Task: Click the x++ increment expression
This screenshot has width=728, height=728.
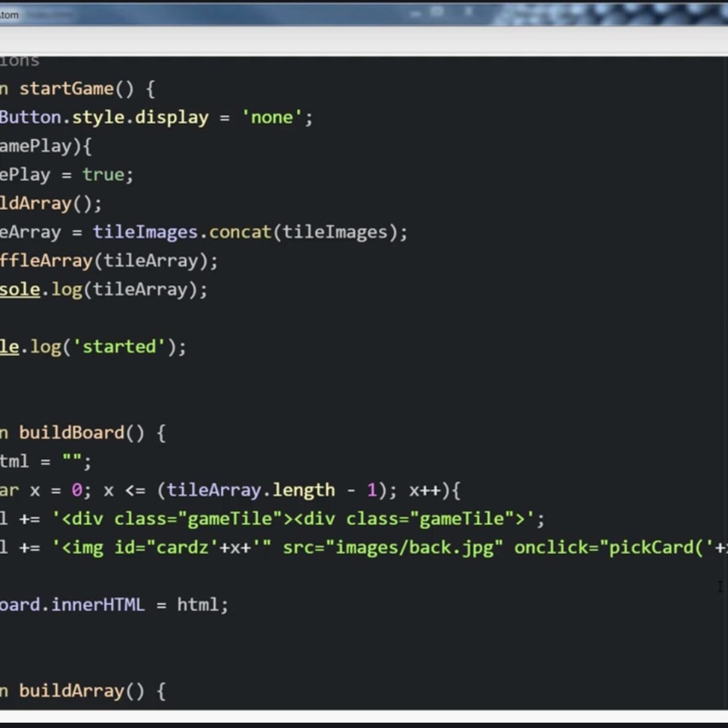Action: point(424,490)
